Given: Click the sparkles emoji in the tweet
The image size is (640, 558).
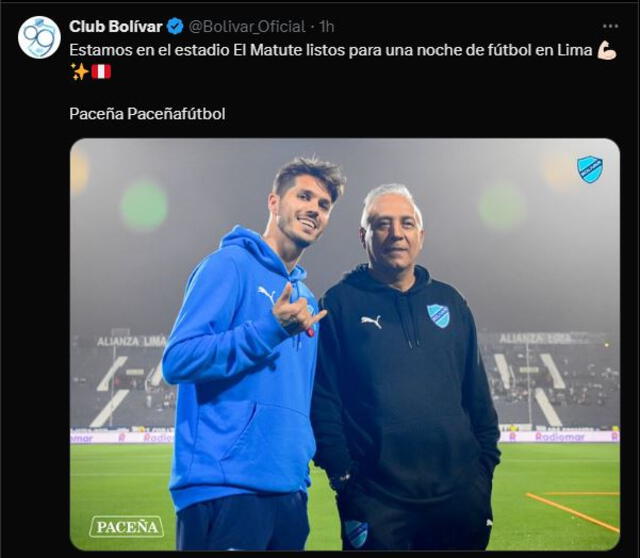Looking at the screenshot, I should click(x=79, y=72).
